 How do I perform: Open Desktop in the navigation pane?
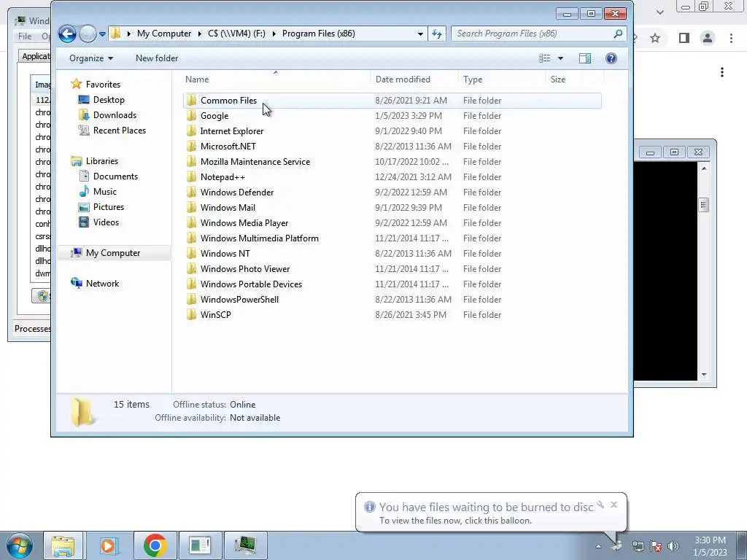pyautogui.click(x=109, y=99)
